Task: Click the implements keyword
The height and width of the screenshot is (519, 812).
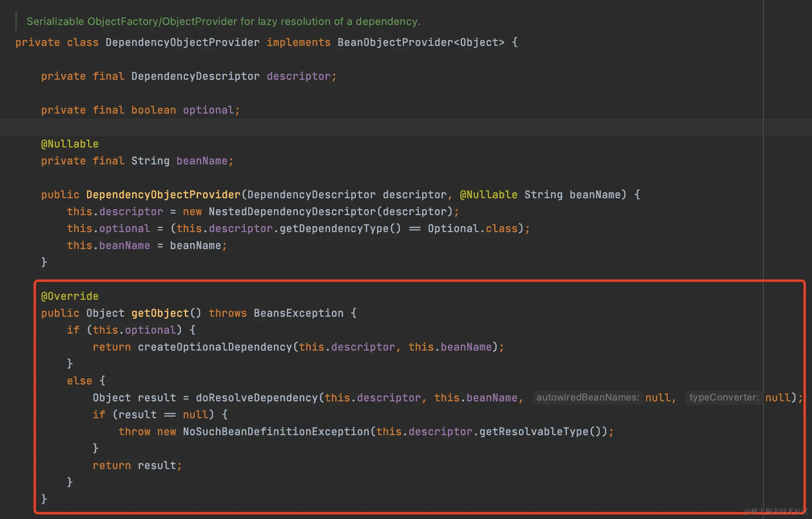Action: 298,42
